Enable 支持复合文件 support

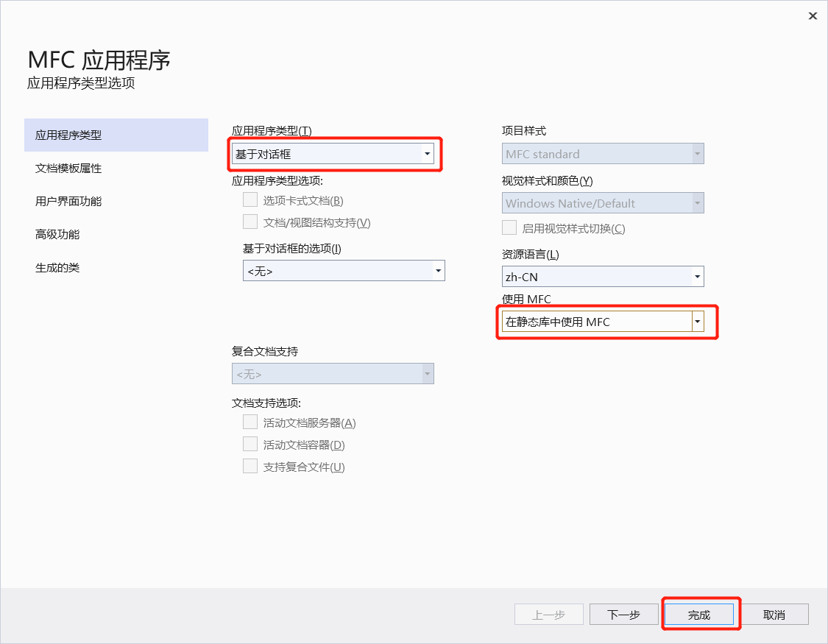point(250,466)
